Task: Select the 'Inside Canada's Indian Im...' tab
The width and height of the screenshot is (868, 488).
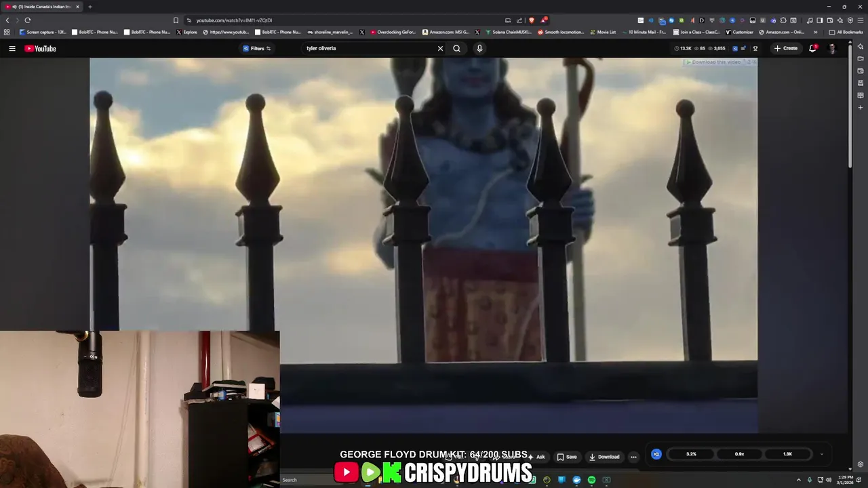Action: pyautogui.click(x=42, y=7)
